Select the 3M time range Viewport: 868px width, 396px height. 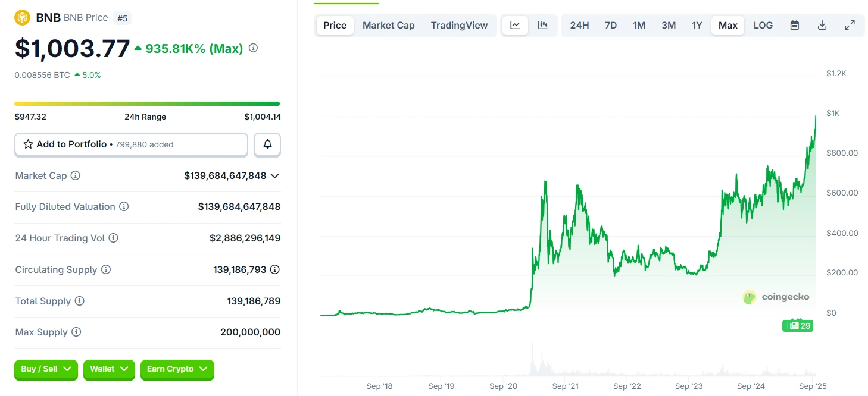click(x=669, y=26)
